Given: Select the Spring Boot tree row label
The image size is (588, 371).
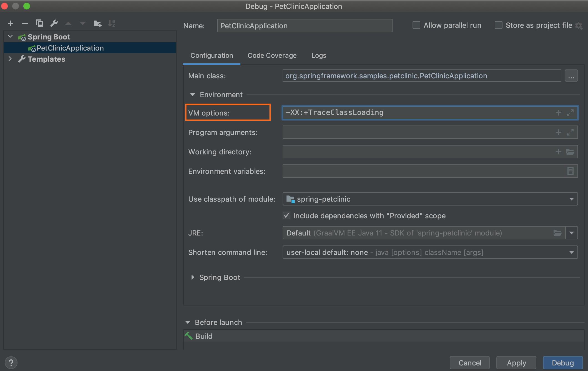Looking at the screenshot, I should (x=49, y=37).
